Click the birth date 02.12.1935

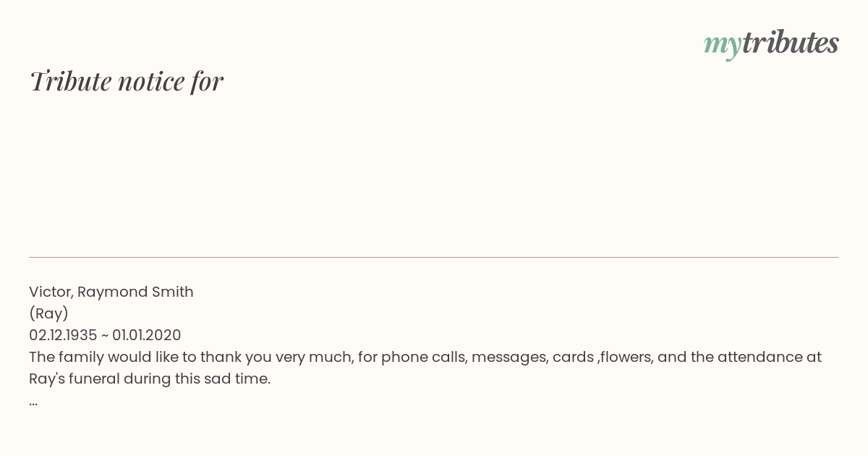point(63,335)
